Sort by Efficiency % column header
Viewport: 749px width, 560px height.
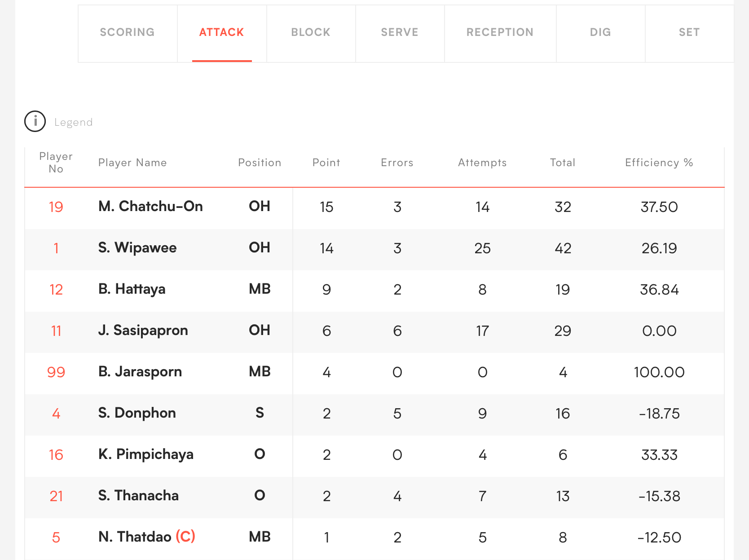coord(659,163)
